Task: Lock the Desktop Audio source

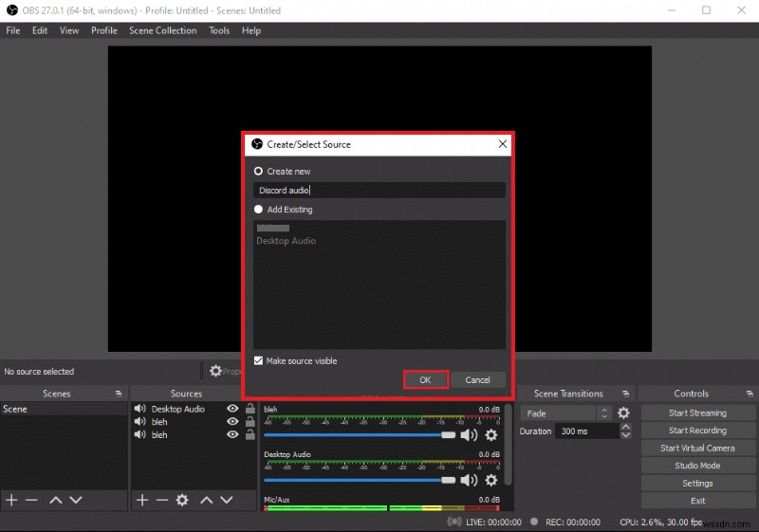Action: [250, 408]
